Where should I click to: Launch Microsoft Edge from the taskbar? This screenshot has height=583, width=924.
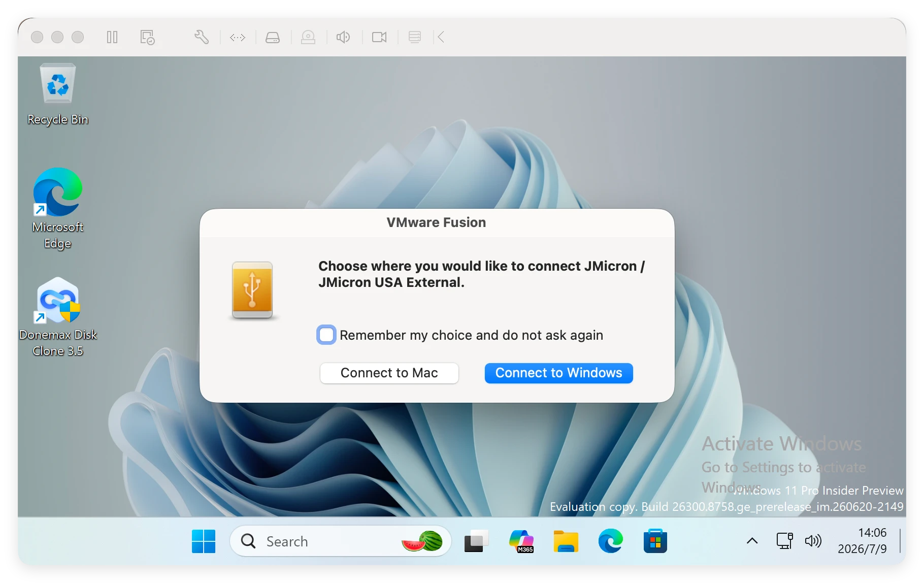[x=611, y=541]
